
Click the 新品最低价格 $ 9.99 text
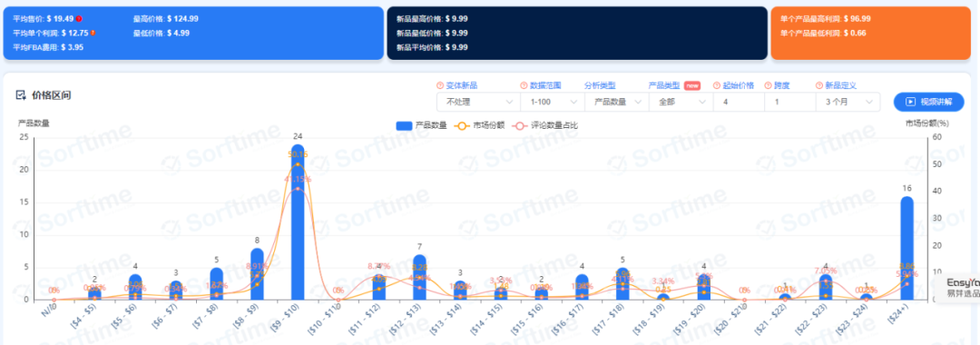(x=432, y=33)
